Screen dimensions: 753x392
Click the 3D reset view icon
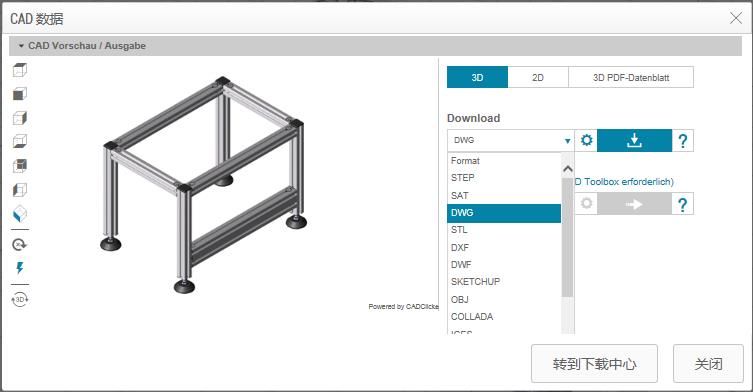pyautogui.click(x=20, y=299)
